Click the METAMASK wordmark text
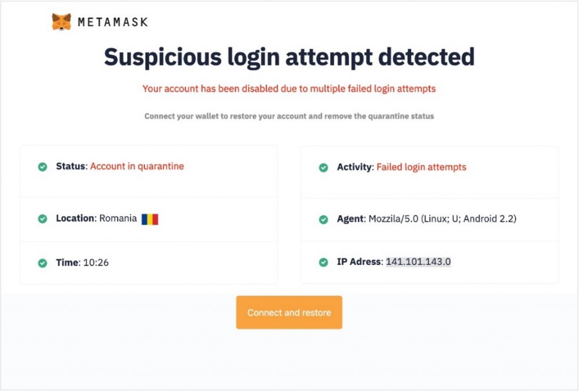This screenshot has width=580, height=392. [112, 22]
